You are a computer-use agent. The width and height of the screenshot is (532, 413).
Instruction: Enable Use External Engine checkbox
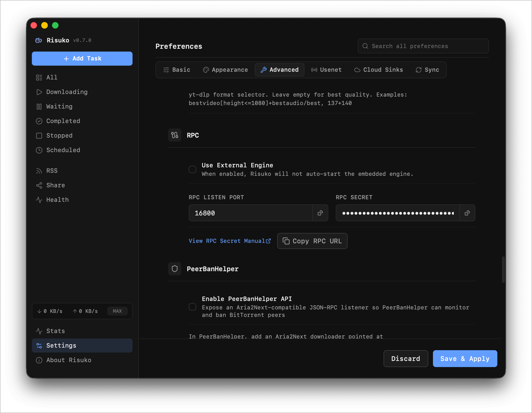[192, 169]
